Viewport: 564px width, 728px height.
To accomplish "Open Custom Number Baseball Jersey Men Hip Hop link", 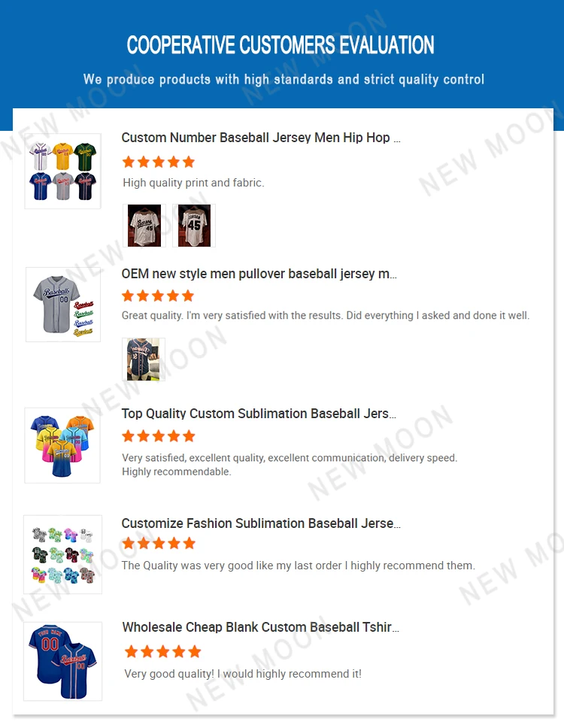I will [x=261, y=138].
